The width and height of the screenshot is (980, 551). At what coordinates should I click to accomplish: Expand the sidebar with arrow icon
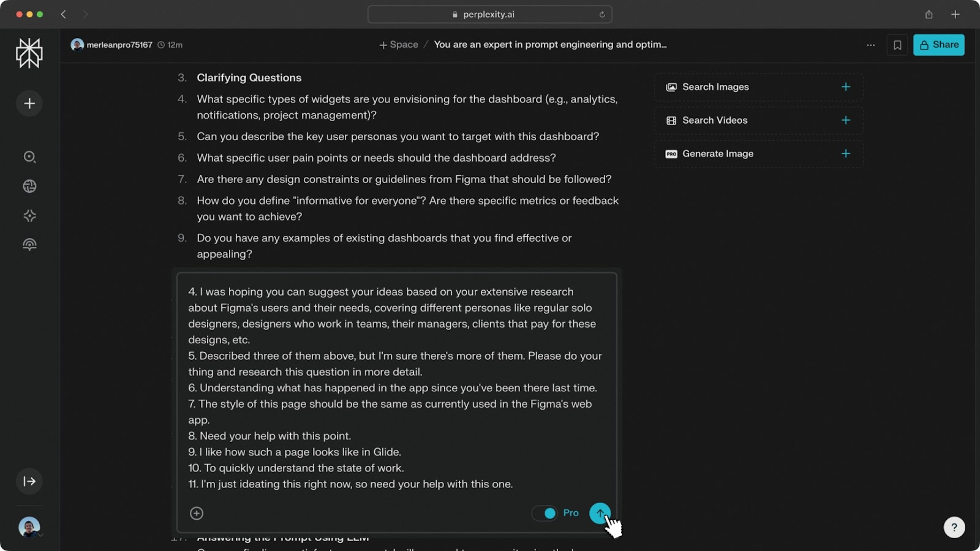pyautogui.click(x=29, y=481)
